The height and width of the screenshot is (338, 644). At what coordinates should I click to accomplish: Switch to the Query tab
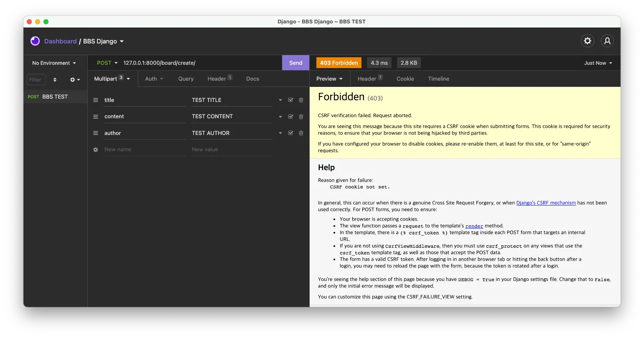(186, 79)
